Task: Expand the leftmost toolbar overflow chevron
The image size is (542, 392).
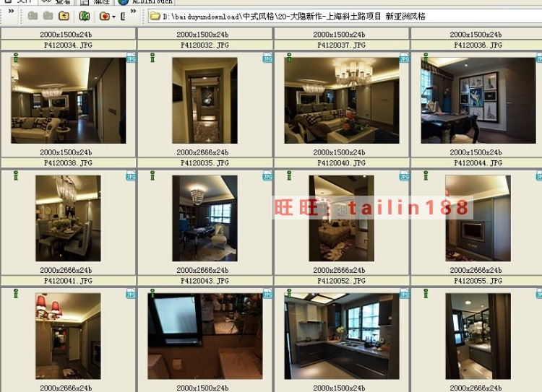Action: click(11, 11)
